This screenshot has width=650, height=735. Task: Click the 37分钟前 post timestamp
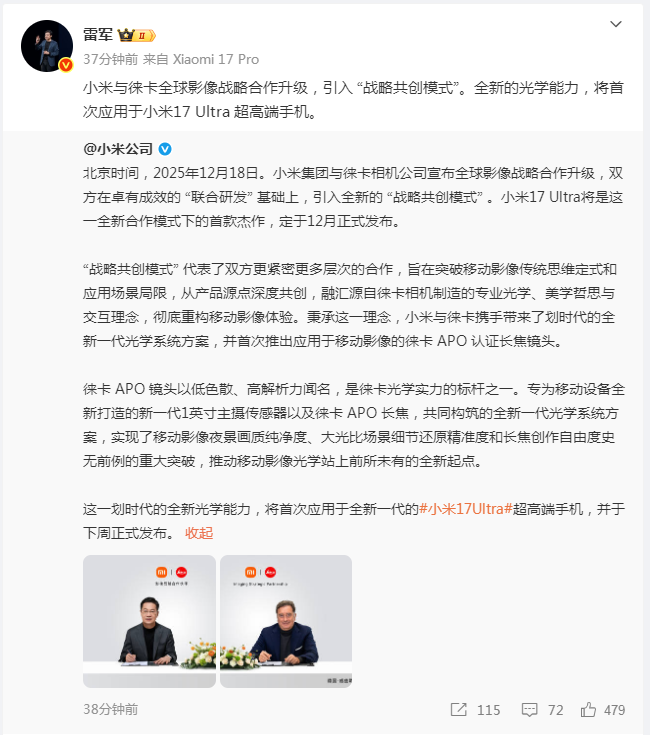click(x=111, y=60)
